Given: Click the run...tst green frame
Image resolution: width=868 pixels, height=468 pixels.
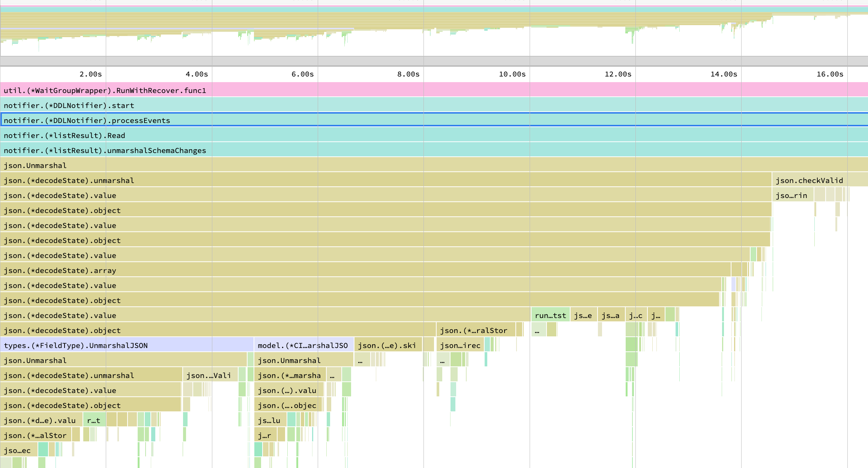Looking at the screenshot, I should [550, 315].
